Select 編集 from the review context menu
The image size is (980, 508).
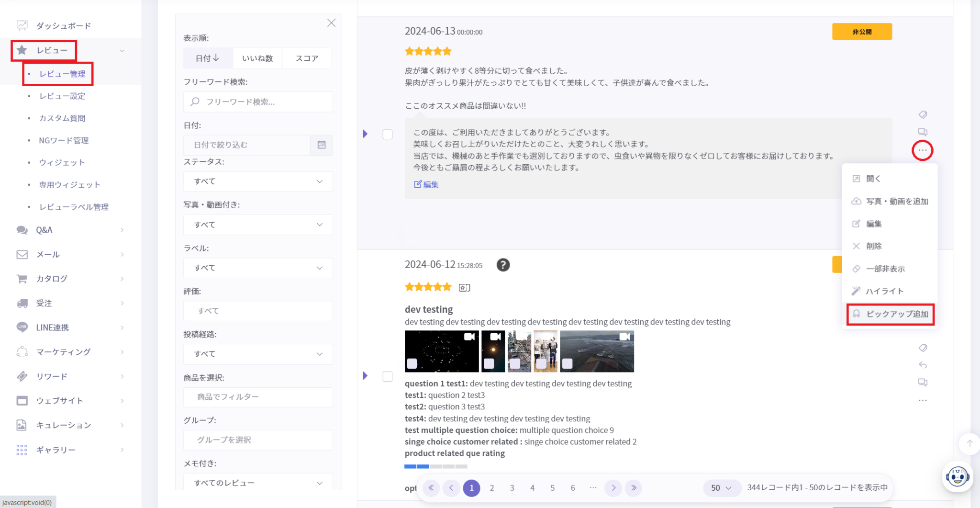[x=890, y=224]
